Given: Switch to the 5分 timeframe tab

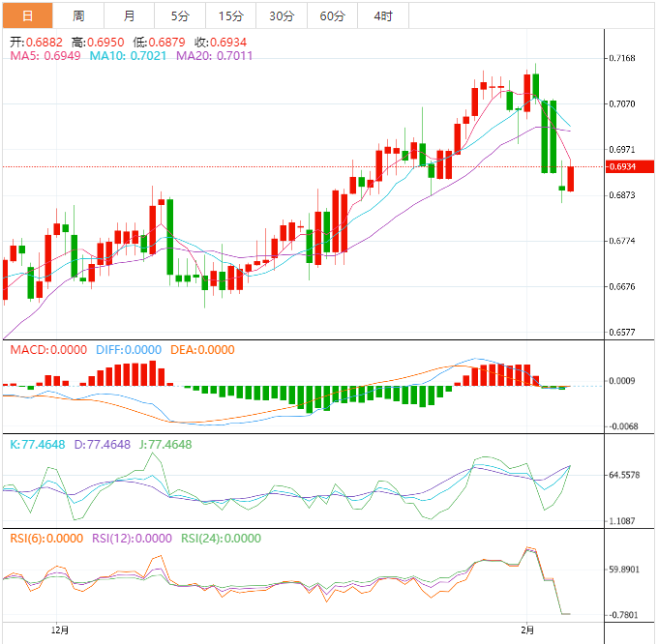Looking at the screenshot, I should tap(180, 15).
